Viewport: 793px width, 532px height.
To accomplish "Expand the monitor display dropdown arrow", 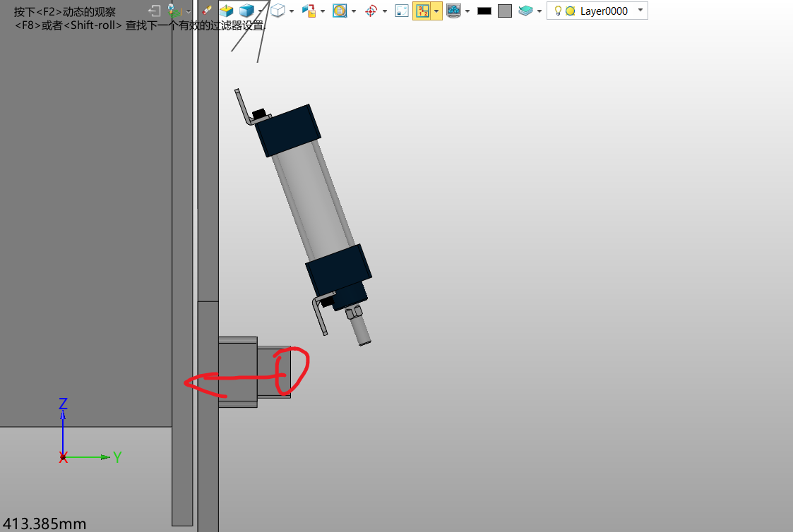I will pos(467,11).
